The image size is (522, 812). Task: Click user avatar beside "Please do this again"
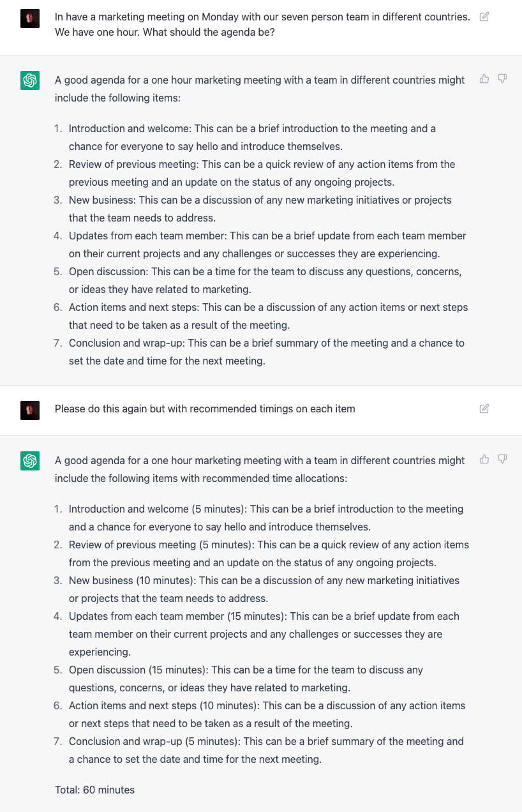[30, 410]
